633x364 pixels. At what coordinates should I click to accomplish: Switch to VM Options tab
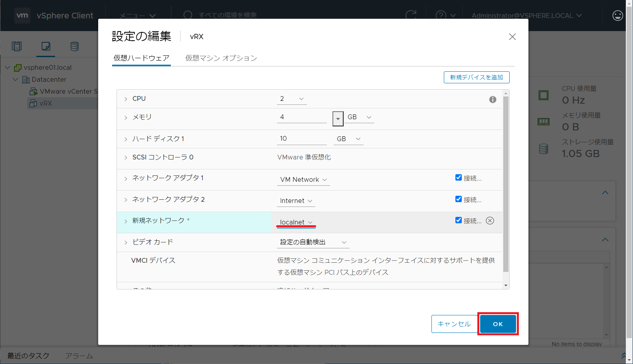(221, 58)
